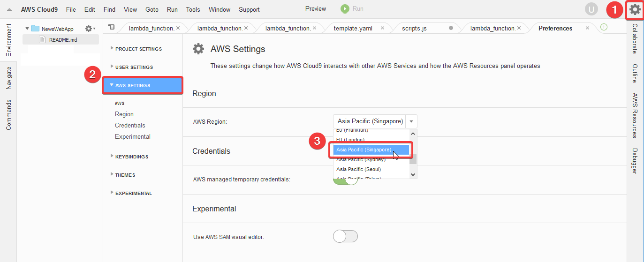Choose Asia Pacific (Seoul) in region list
This screenshot has width=644, height=262.
click(371, 169)
